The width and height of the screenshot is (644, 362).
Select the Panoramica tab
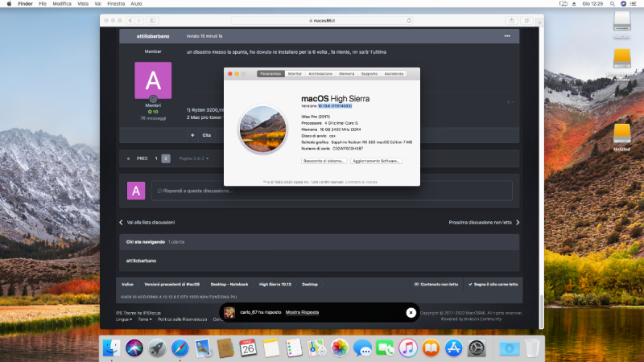[x=270, y=74]
